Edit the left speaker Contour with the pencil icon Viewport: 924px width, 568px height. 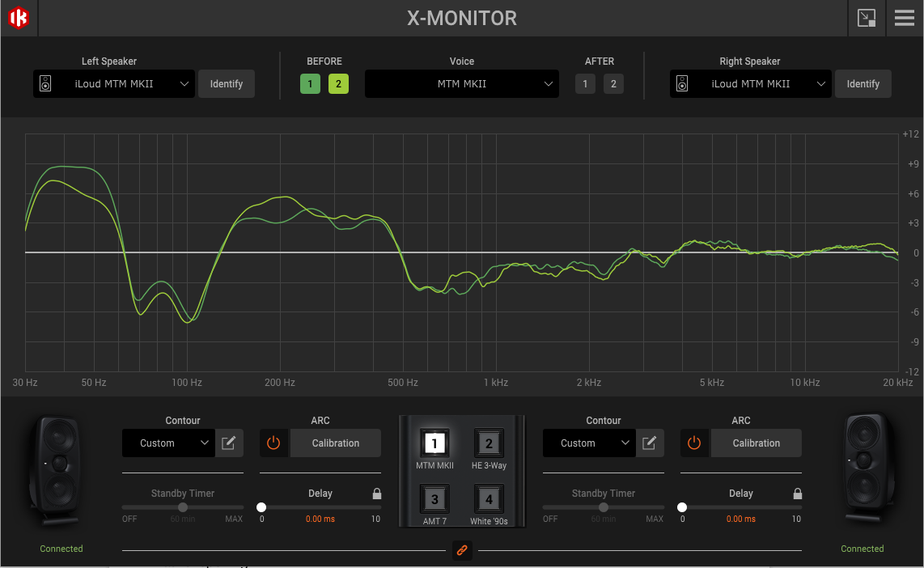(x=229, y=443)
